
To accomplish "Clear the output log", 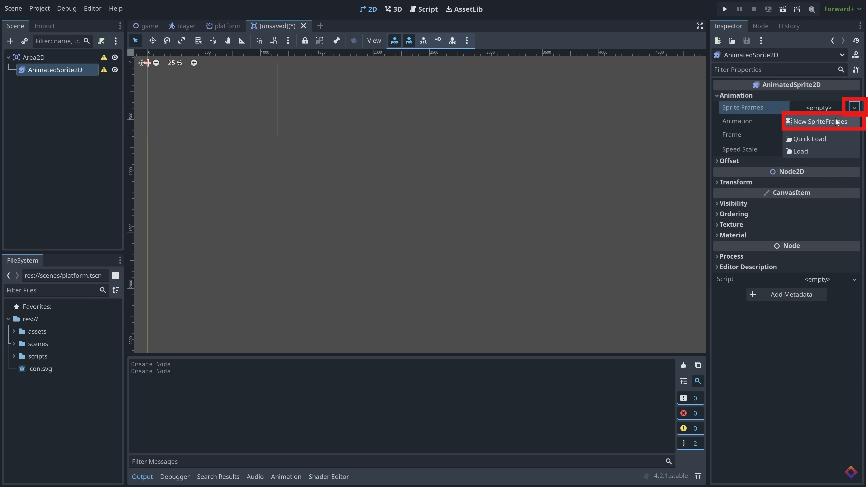I will pyautogui.click(x=683, y=365).
